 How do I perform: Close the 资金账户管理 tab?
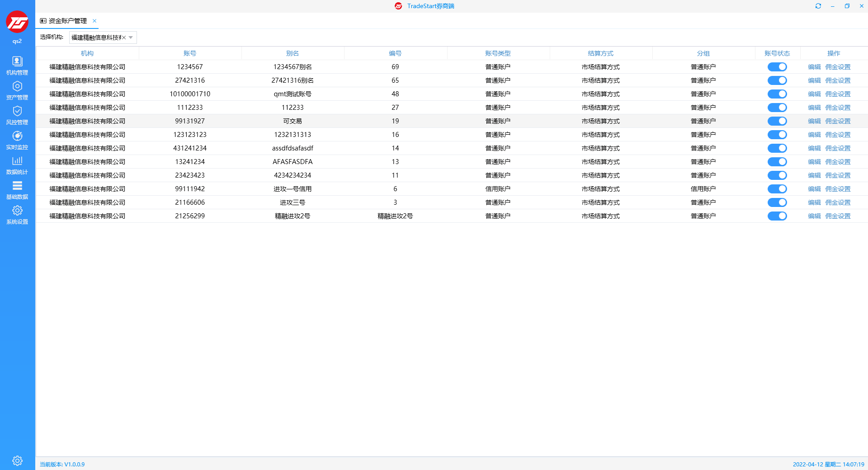pyautogui.click(x=94, y=21)
